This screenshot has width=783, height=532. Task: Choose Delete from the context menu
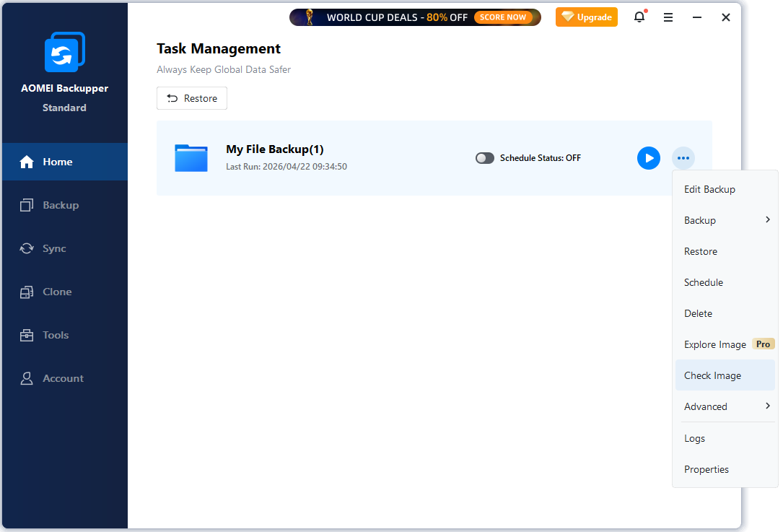[725, 313]
